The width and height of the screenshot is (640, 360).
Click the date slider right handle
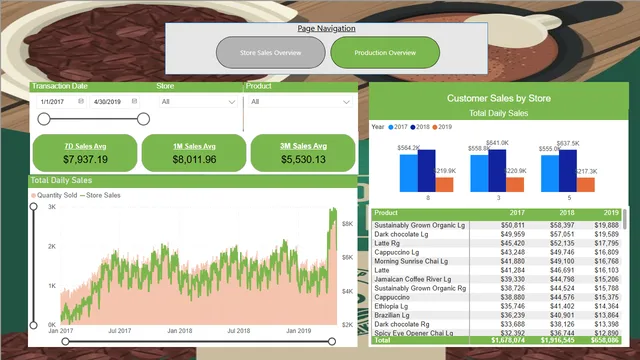click(143, 119)
